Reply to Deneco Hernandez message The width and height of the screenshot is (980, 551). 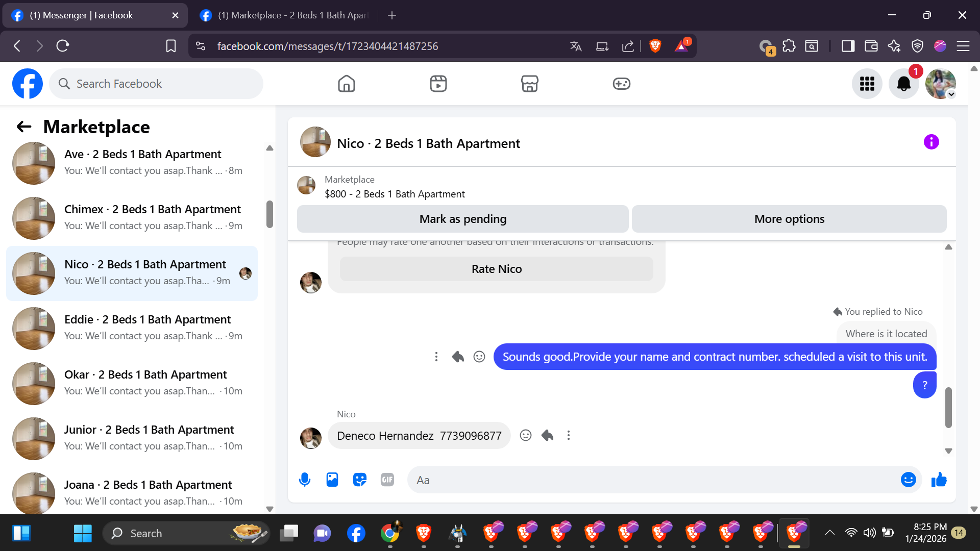(x=547, y=435)
